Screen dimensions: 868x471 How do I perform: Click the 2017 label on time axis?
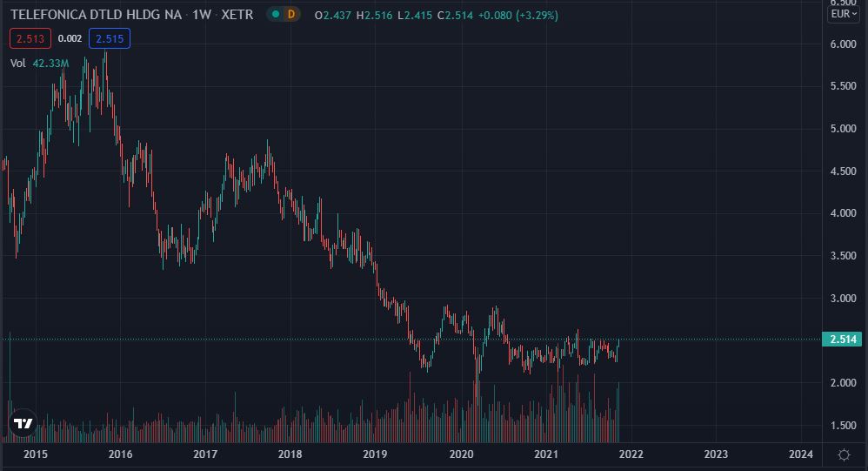(204, 454)
